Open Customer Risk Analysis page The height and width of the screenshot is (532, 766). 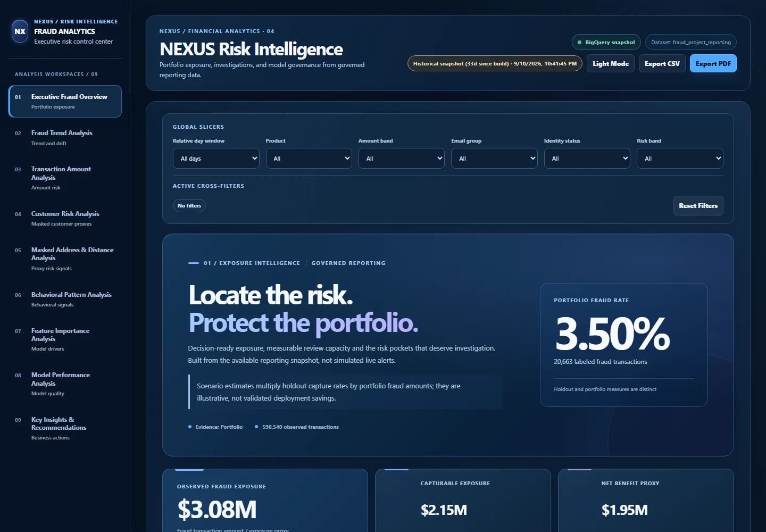[65, 218]
